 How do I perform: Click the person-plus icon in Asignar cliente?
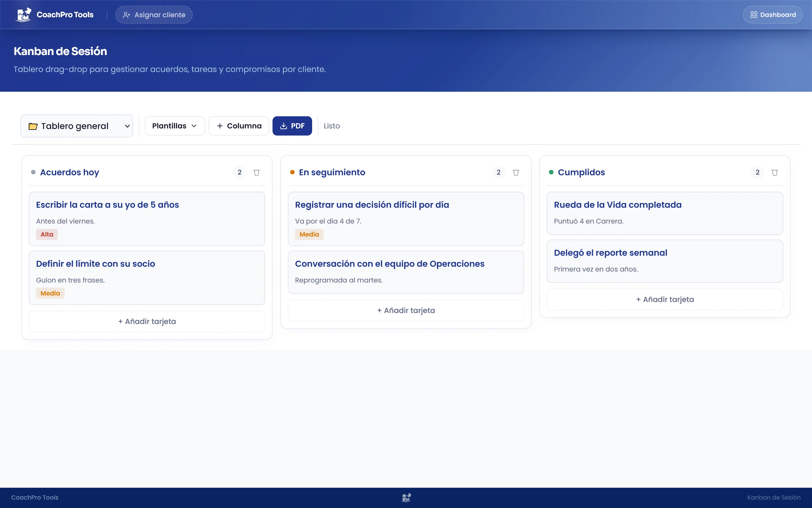tap(126, 15)
